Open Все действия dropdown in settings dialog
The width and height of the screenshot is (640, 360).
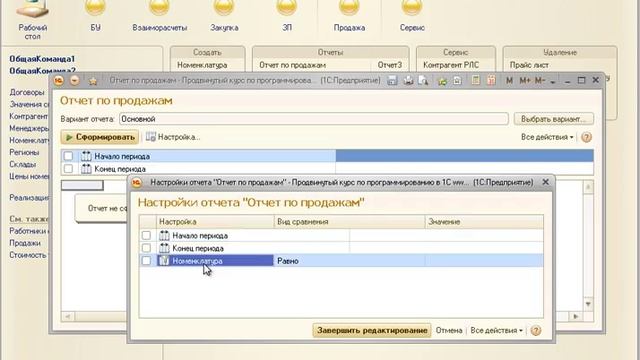click(496, 331)
